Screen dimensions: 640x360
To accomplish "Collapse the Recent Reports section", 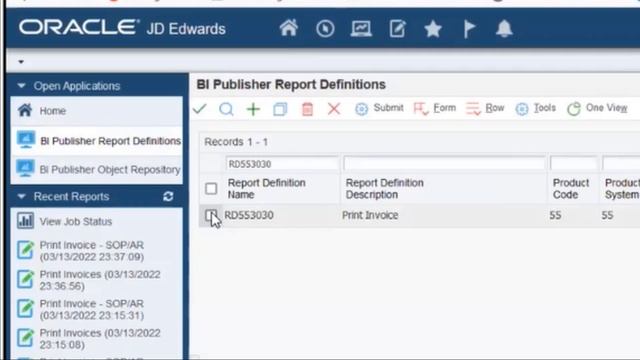I will 21,197.
